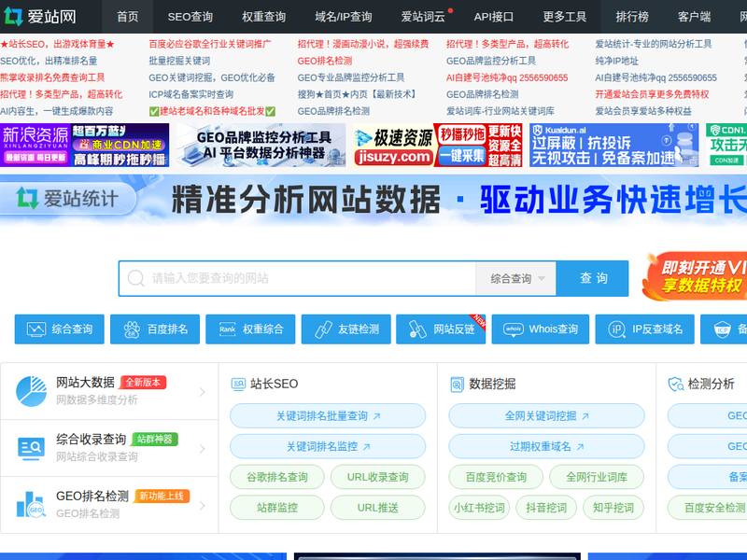The width and height of the screenshot is (747, 560).
Task: Open the 开通爱站会员享更多免费特权 link
Action: point(652,94)
